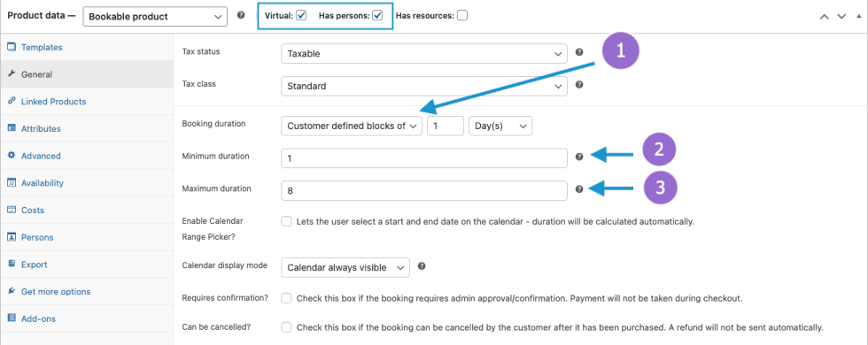Uncheck the Virtual checkbox
The image size is (868, 345).
[x=301, y=16]
